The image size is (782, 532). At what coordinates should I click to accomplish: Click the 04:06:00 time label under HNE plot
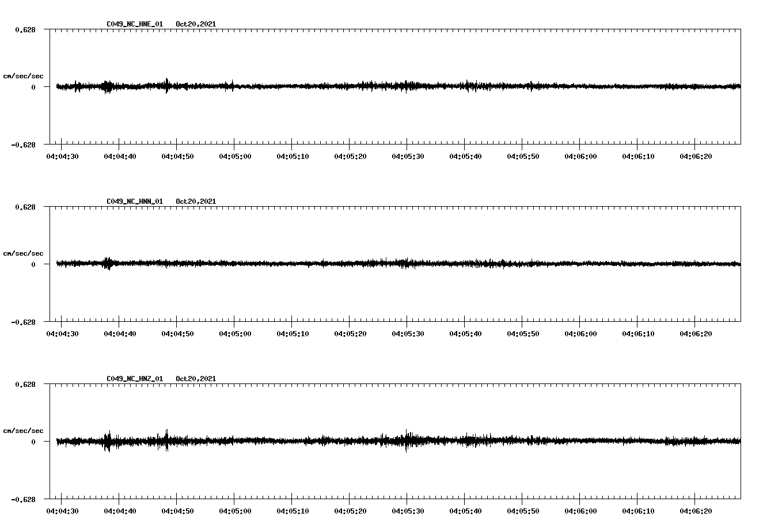tap(580, 157)
